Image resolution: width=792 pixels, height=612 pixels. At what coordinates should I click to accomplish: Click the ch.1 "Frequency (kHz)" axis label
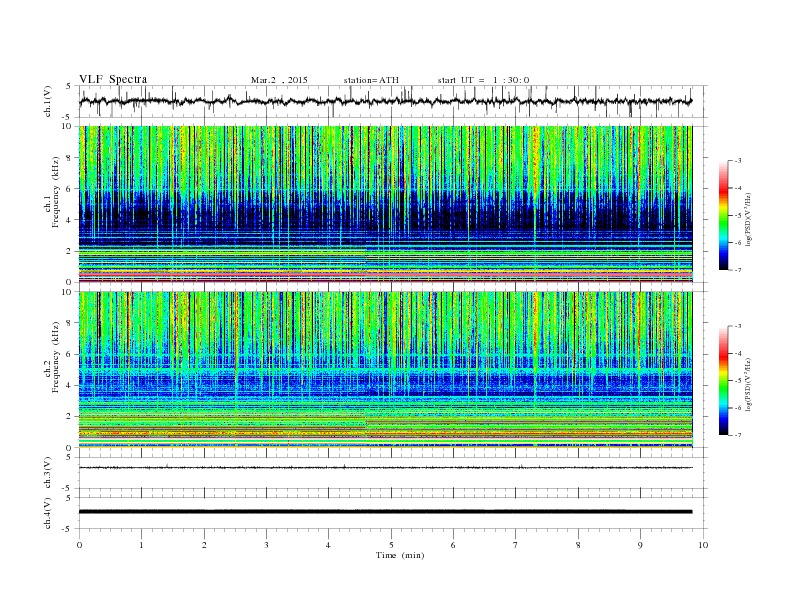(56, 192)
